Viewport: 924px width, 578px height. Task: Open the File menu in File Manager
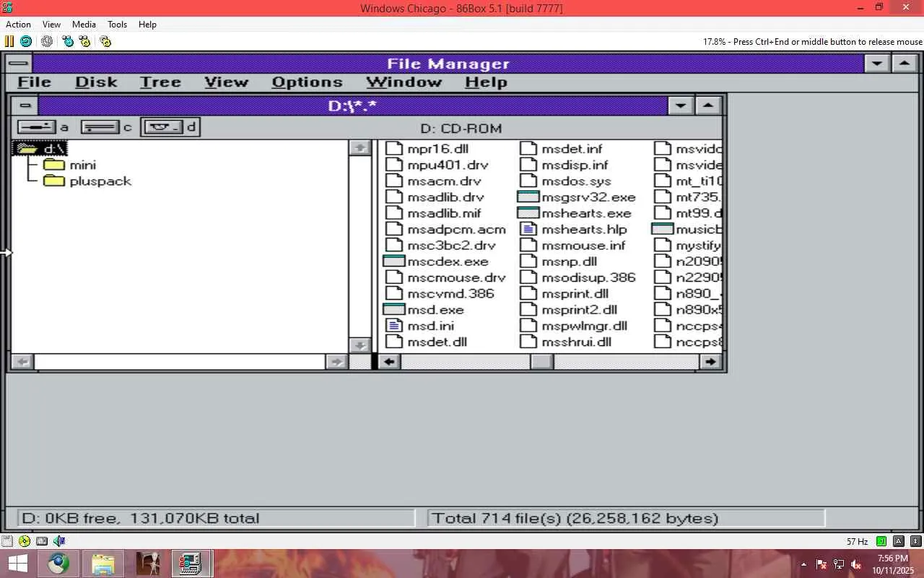(x=34, y=82)
